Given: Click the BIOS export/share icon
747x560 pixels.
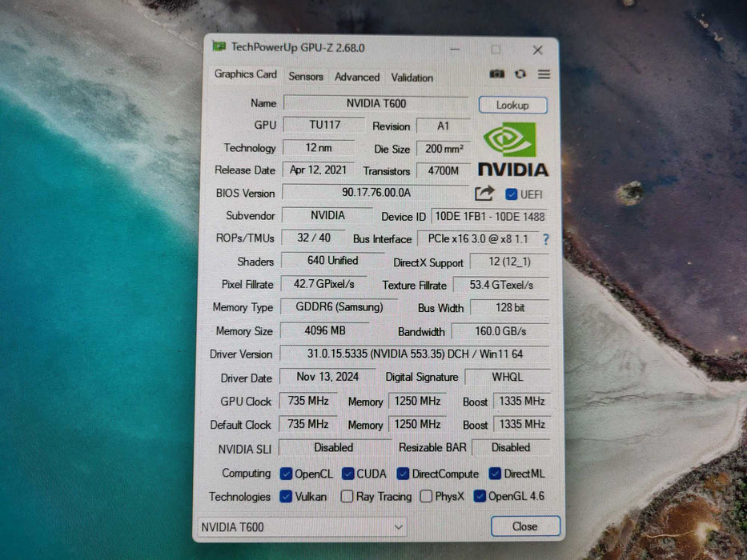Looking at the screenshot, I should (484, 193).
